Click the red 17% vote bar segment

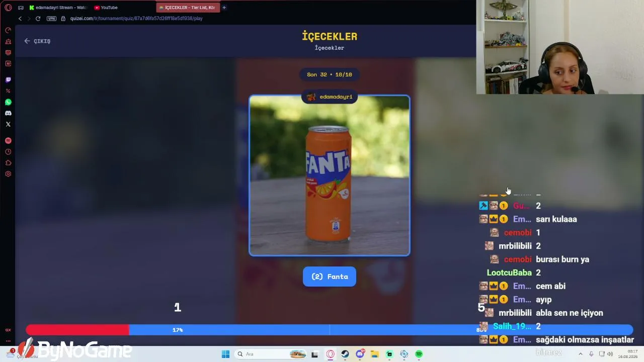(x=77, y=330)
